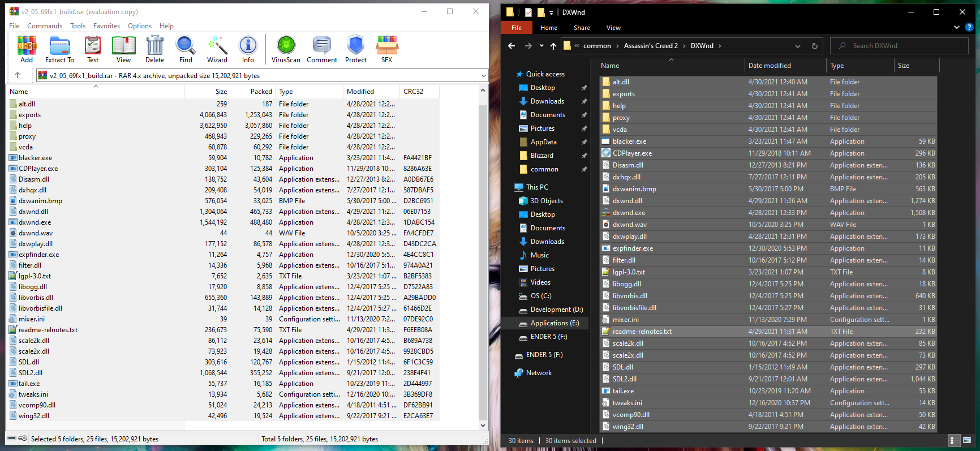Sort Explorer files by Size column
The width and height of the screenshot is (980, 451).
pos(915,66)
